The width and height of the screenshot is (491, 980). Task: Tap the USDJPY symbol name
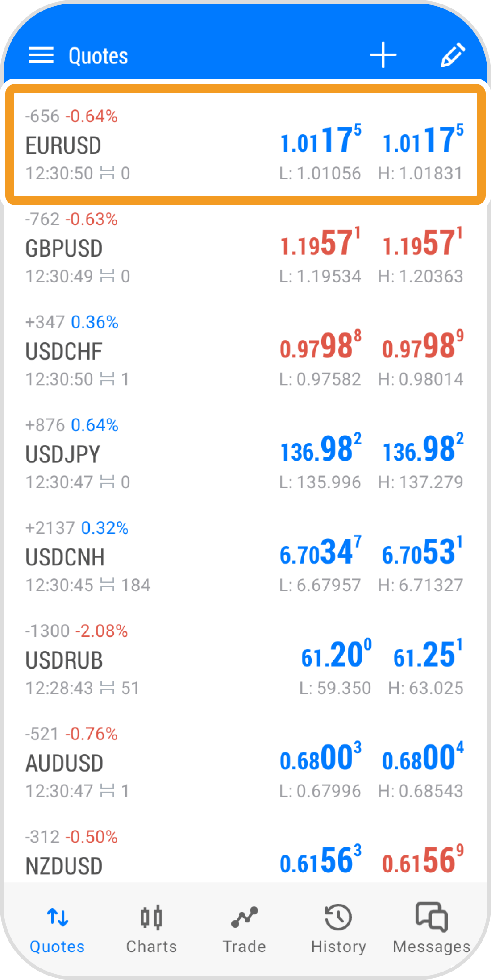[63, 454]
